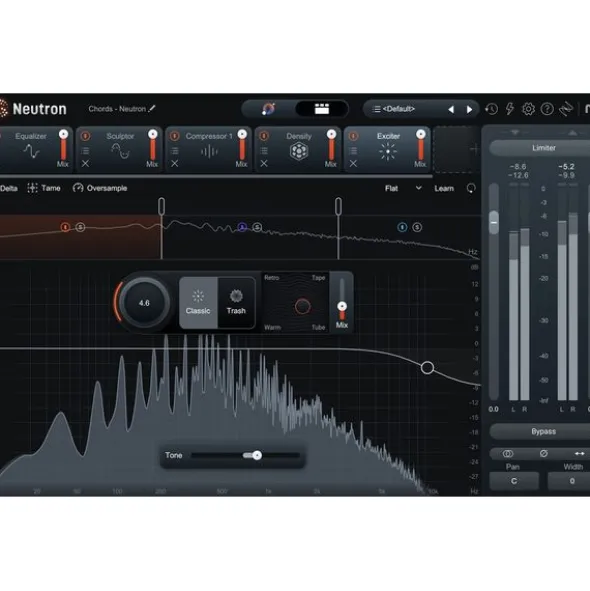The image size is (590, 591).
Task: Click the Exciter module Mix slider
Action: tap(420, 145)
